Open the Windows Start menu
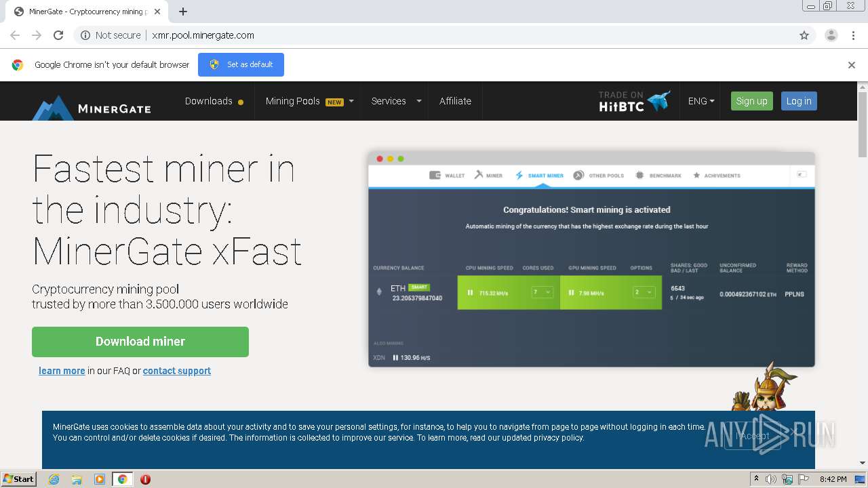 (19, 479)
